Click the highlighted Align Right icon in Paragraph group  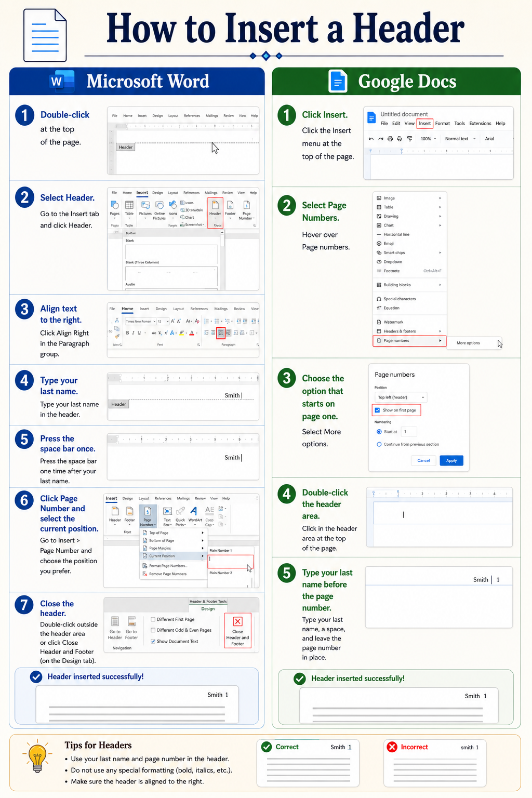pyautogui.click(x=221, y=333)
